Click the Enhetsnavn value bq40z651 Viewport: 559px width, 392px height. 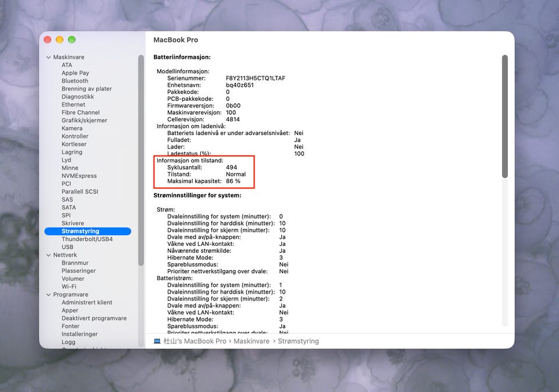point(240,85)
